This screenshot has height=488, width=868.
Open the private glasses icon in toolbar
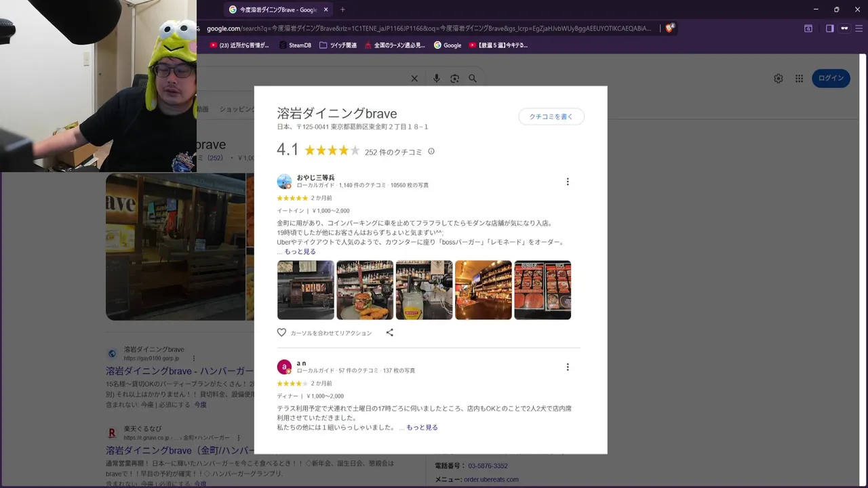pyautogui.click(x=844, y=28)
